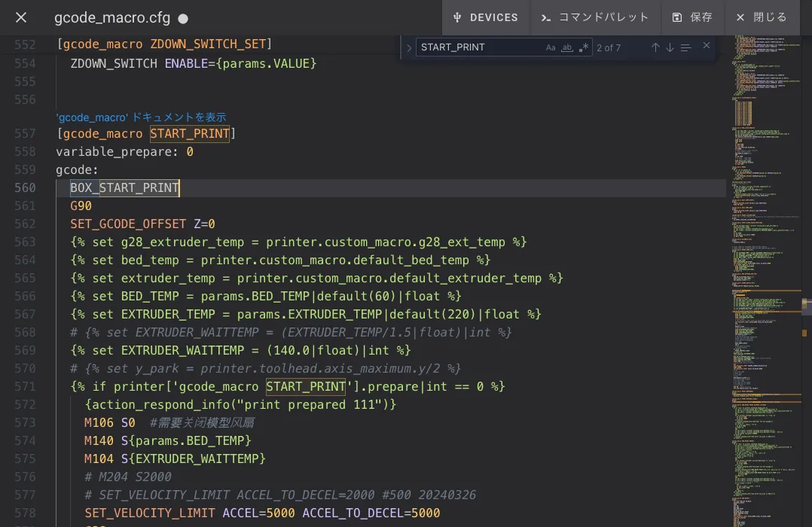Expand the replace field chevron
The width and height of the screenshot is (812, 527).
click(x=409, y=47)
